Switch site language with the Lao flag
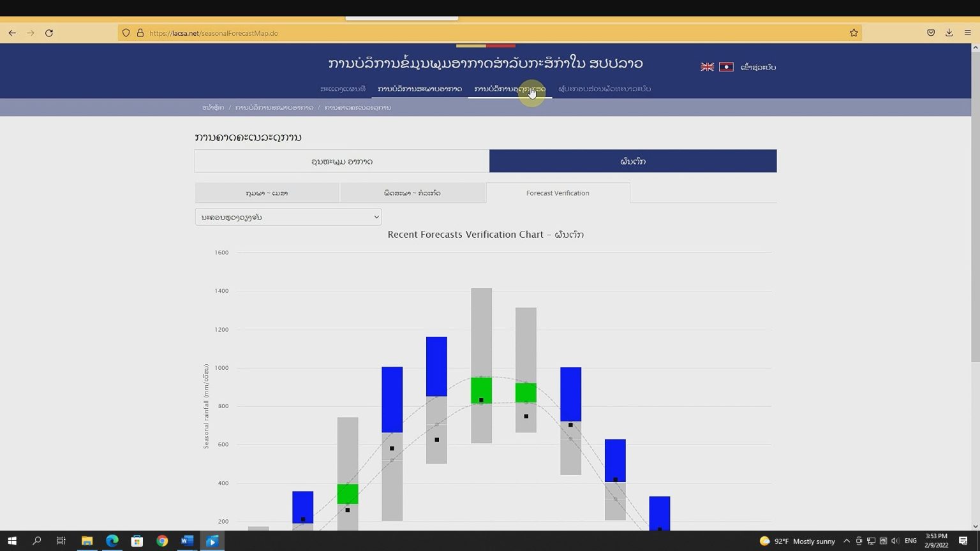 726,67
